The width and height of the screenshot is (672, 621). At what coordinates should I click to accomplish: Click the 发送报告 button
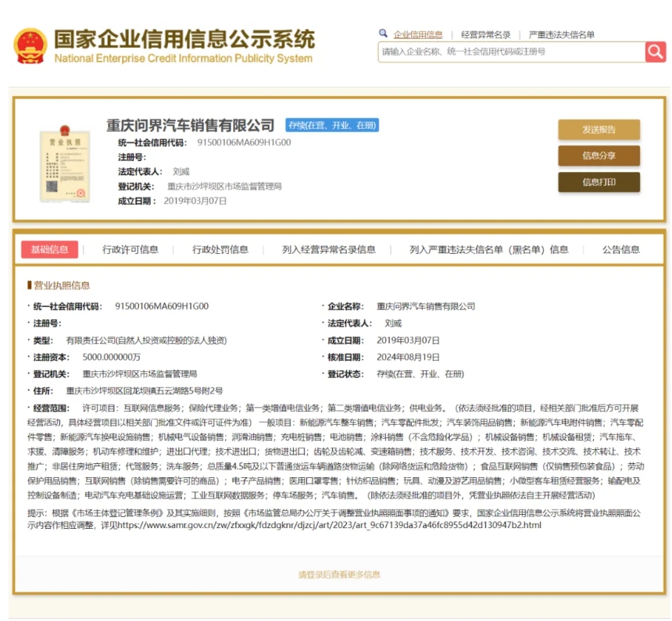pos(599,130)
